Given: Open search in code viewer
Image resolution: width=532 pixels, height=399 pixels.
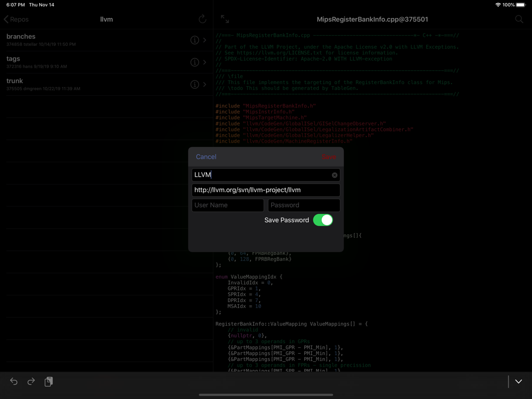Looking at the screenshot, I should click(519, 19).
